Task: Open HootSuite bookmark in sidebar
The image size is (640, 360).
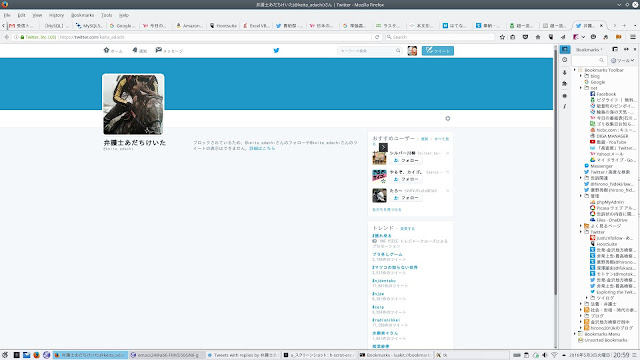Action: coord(603,244)
